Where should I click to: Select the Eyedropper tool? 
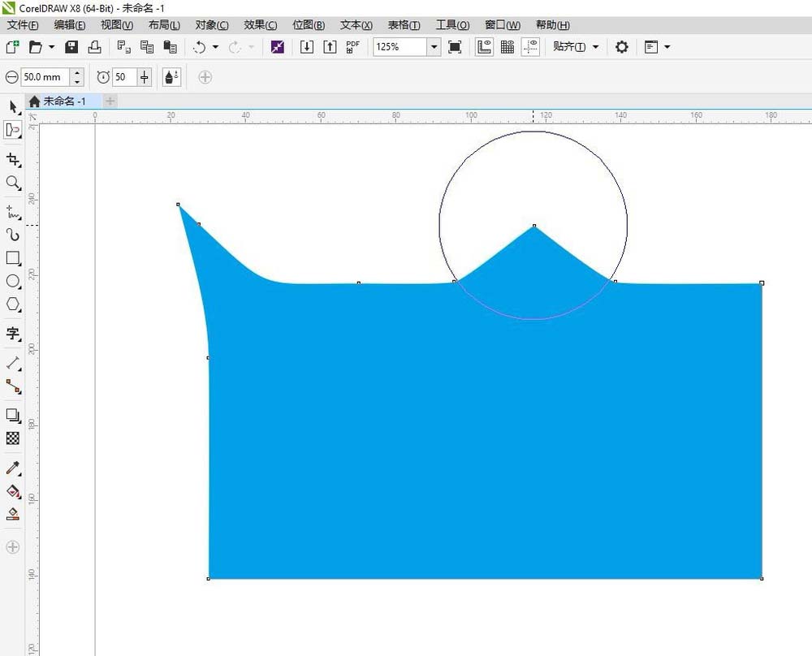[13, 468]
